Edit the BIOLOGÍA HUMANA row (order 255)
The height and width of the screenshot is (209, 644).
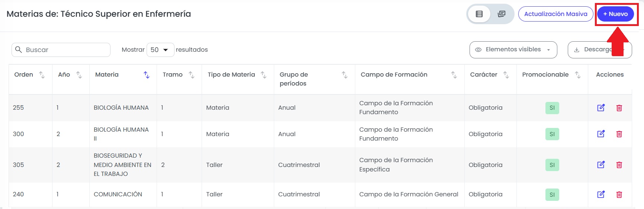601,108
